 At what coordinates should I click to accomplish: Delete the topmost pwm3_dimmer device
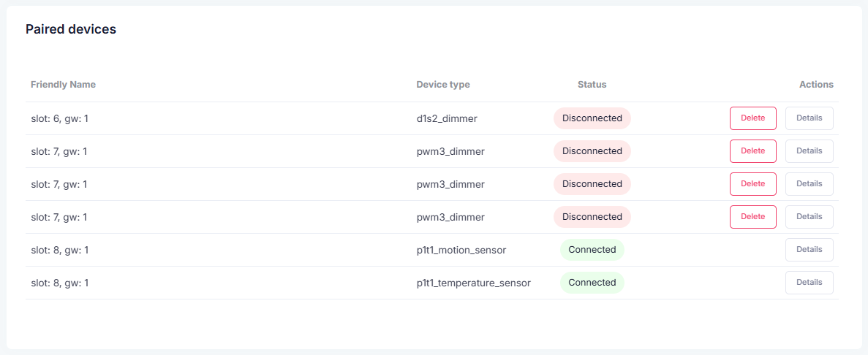[753, 151]
